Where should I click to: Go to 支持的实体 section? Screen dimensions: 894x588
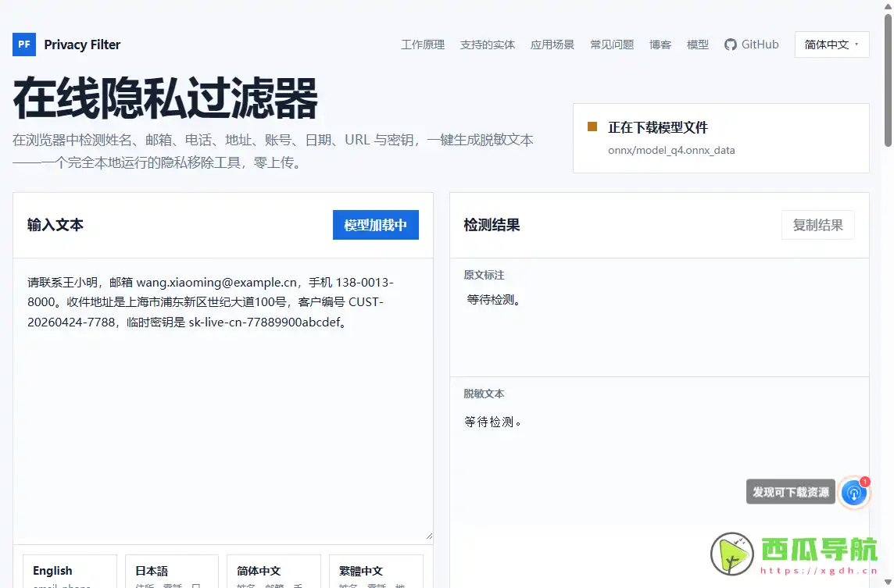488,45
